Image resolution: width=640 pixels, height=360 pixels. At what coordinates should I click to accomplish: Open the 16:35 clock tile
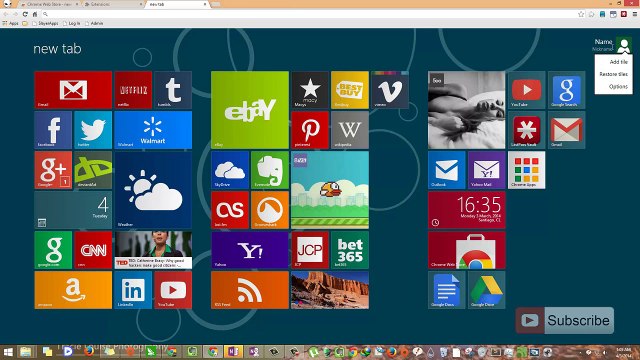pyautogui.click(x=467, y=210)
